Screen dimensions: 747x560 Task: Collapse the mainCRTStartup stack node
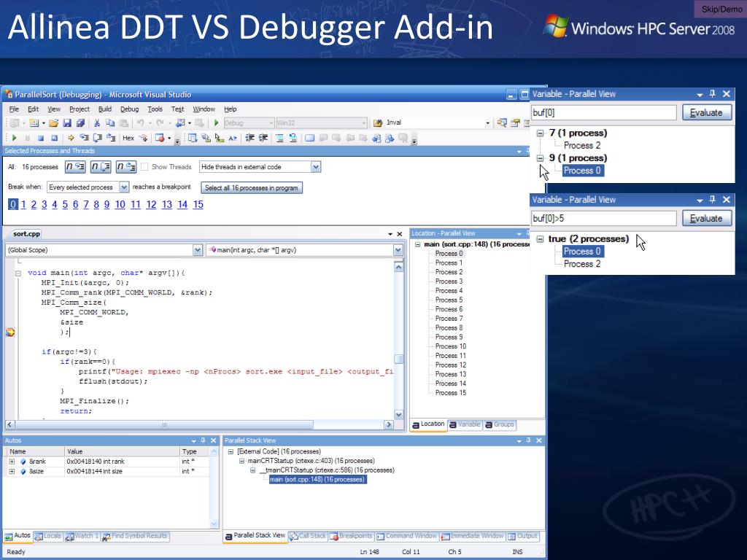pos(241,461)
